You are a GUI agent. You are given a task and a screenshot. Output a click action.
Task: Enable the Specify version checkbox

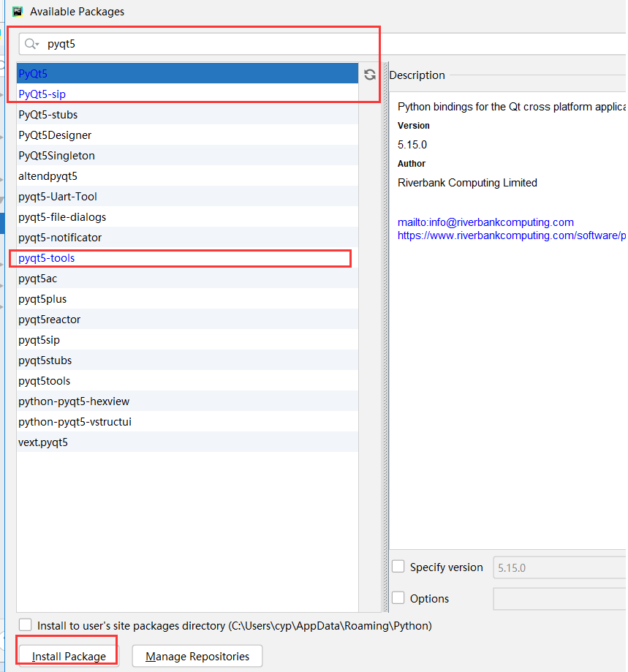click(x=398, y=567)
